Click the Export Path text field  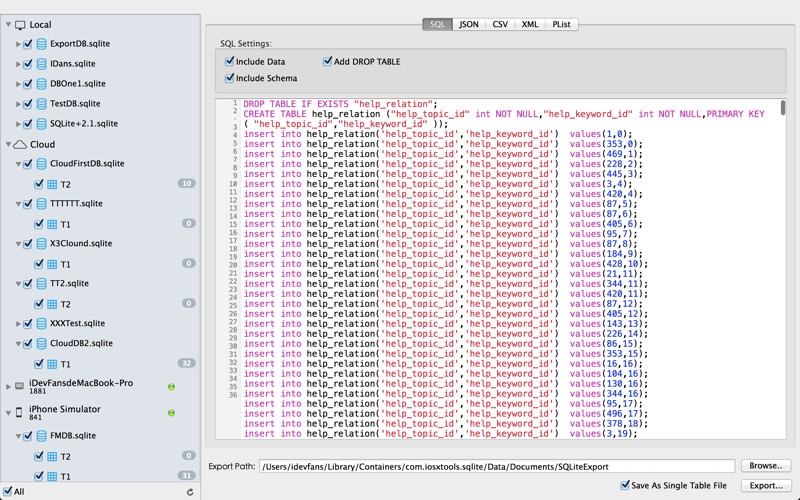pos(496,466)
